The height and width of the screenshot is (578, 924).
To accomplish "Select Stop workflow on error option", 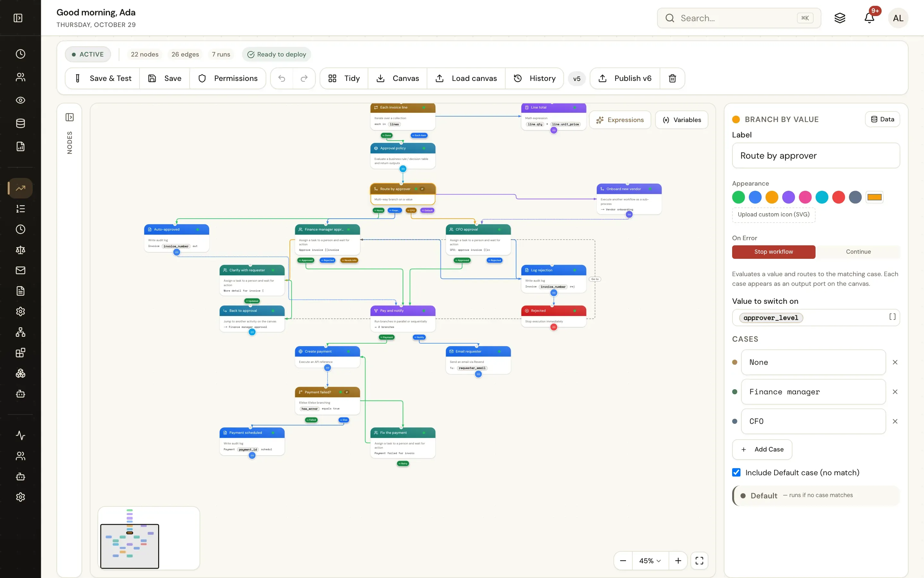I will [x=774, y=252].
